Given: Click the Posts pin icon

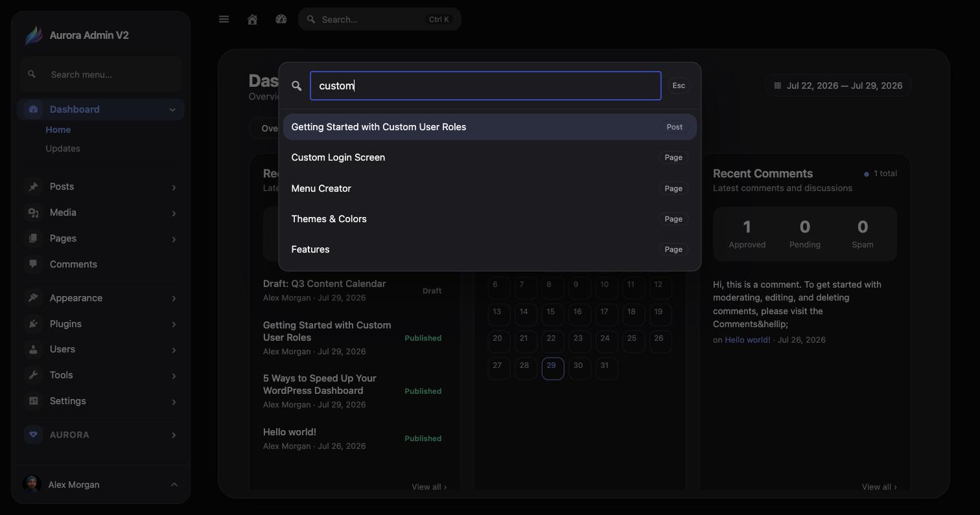Looking at the screenshot, I should coord(34,187).
